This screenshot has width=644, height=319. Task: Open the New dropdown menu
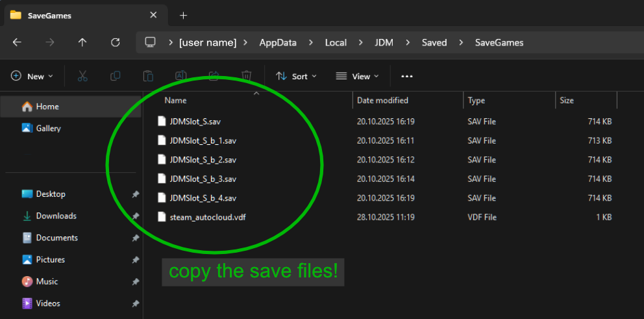[32, 76]
